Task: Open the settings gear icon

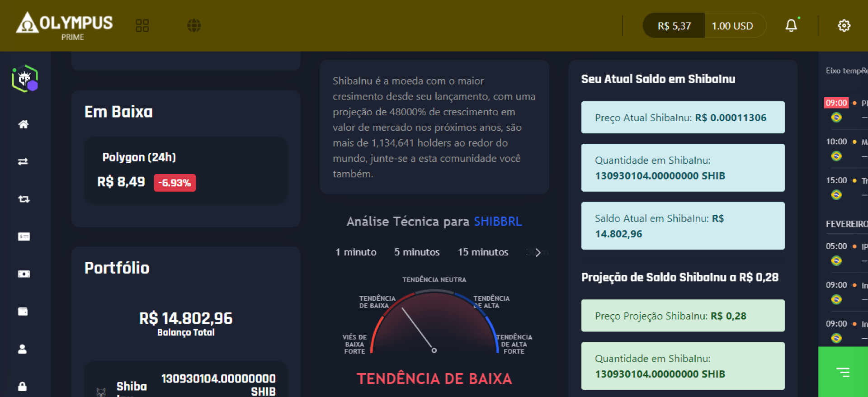Action: pos(844,26)
